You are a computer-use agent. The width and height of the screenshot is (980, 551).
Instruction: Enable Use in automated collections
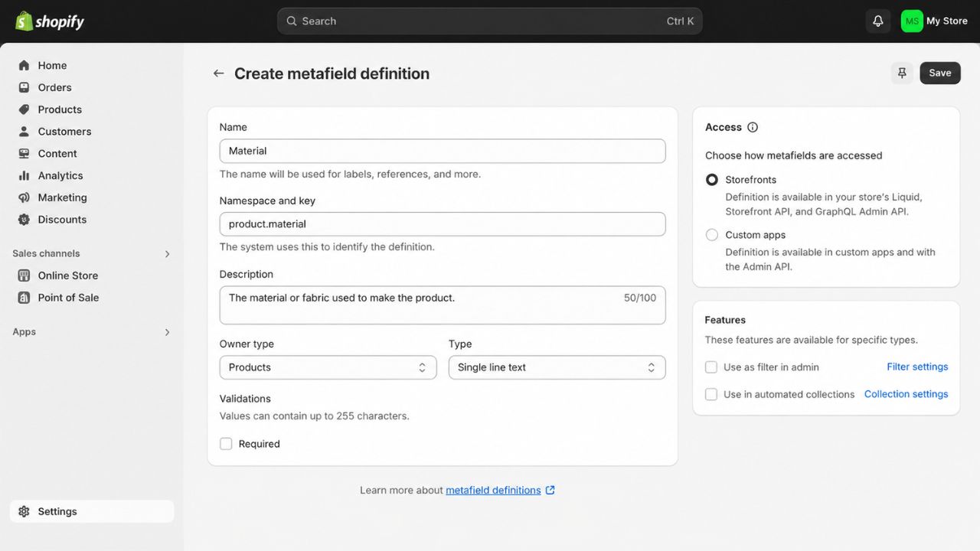pyautogui.click(x=711, y=394)
